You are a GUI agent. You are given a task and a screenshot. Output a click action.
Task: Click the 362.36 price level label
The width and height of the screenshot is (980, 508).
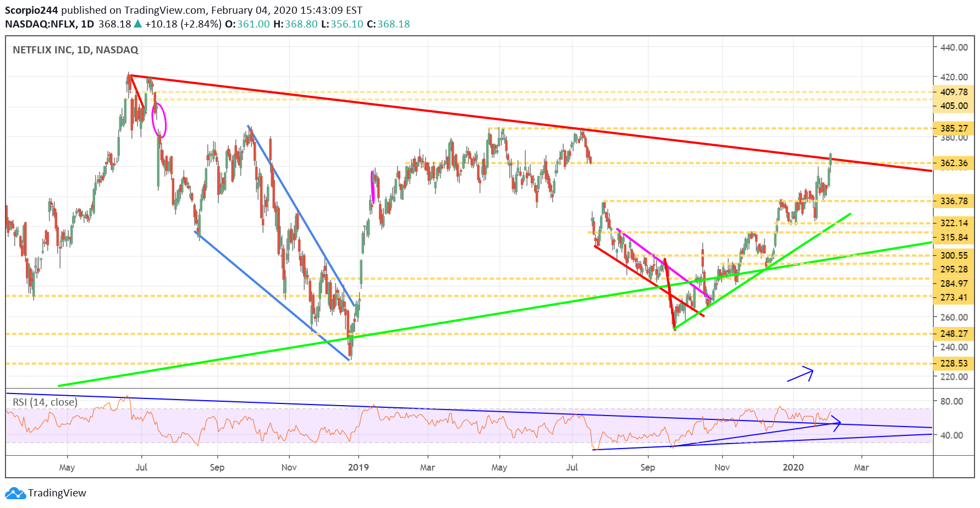pyautogui.click(x=954, y=163)
